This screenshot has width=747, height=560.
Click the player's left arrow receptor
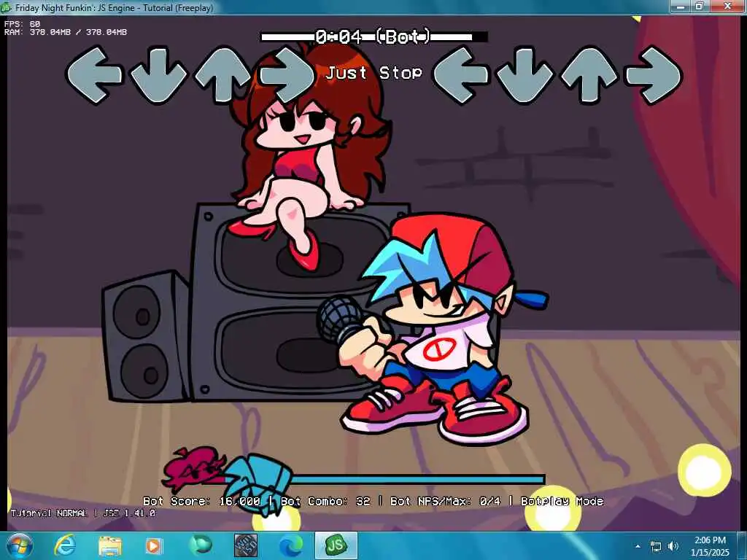pos(461,75)
